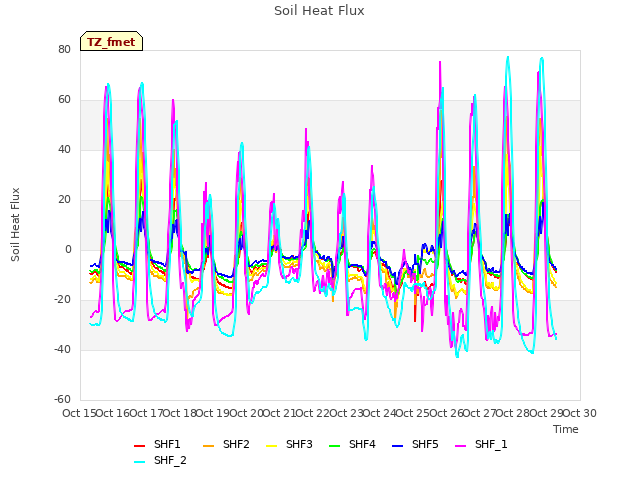Viewport: 640px width, 480px height.
Task: Toggle the SHF3 legend entry
Action: click(x=289, y=444)
